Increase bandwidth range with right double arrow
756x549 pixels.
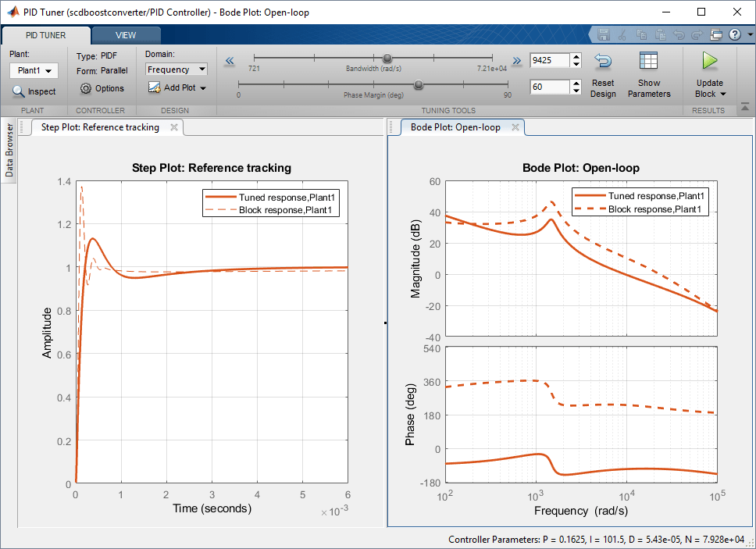(517, 61)
